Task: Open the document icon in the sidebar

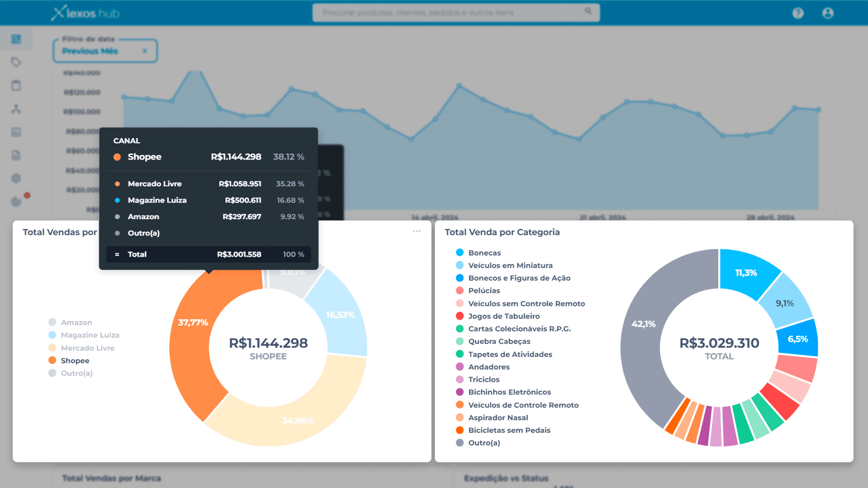Action: click(x=16, y=155)
